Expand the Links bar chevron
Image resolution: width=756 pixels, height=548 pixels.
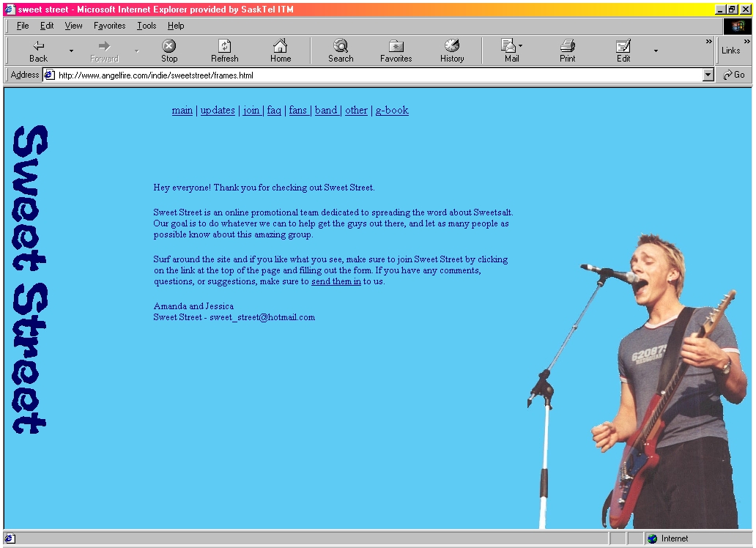(746, 42)
